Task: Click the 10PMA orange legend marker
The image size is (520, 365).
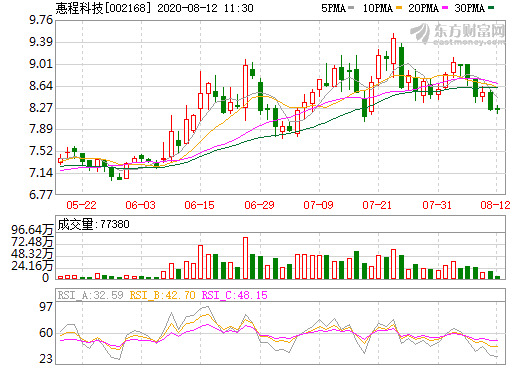Action: click(399, 8)
